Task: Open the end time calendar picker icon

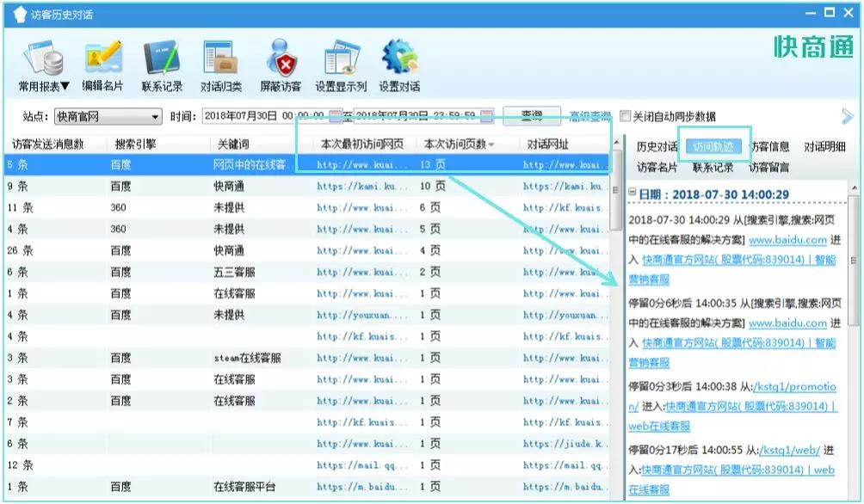Action: 486,116
